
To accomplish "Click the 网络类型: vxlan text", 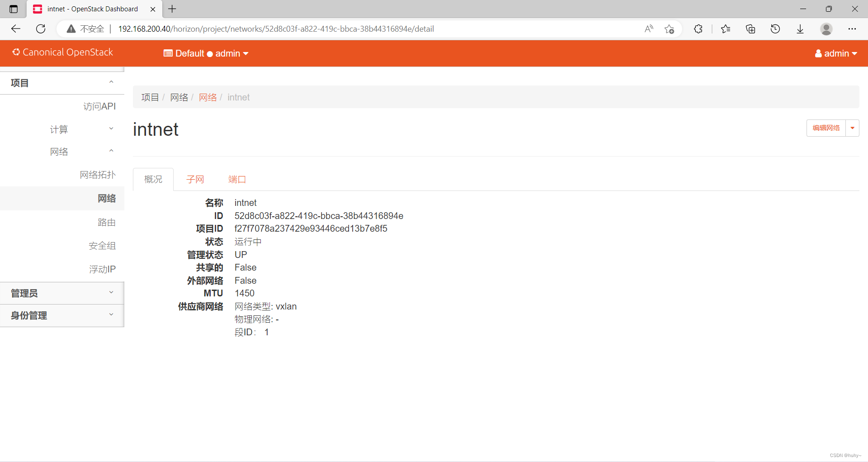I will pyautogui.click(x=265, y=306).
